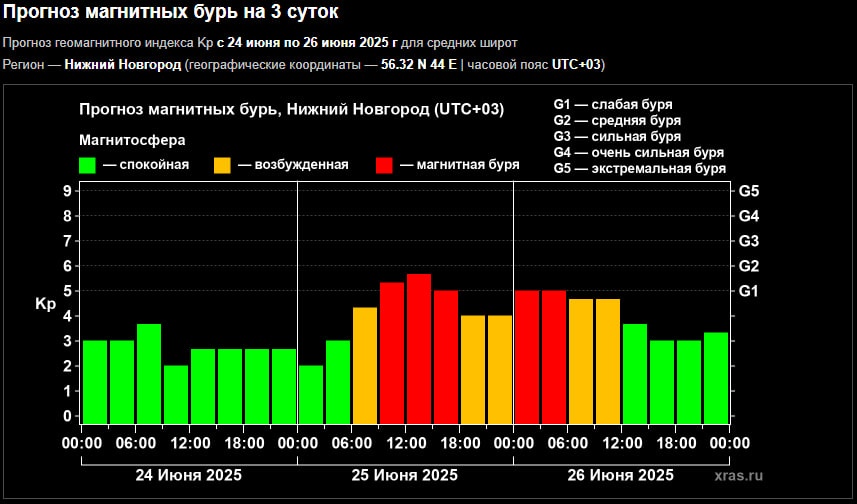Screen dimensions: 857x504
Task: Click the orange 'возбужденная' legend swatch
Action: tap(222, 165)
